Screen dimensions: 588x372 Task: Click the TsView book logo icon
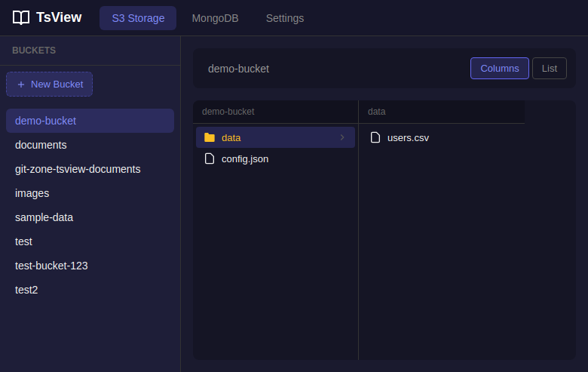point(21,17)
